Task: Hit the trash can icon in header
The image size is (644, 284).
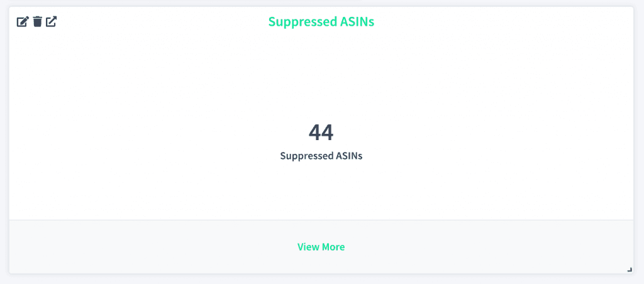Action: coord(38,22)
